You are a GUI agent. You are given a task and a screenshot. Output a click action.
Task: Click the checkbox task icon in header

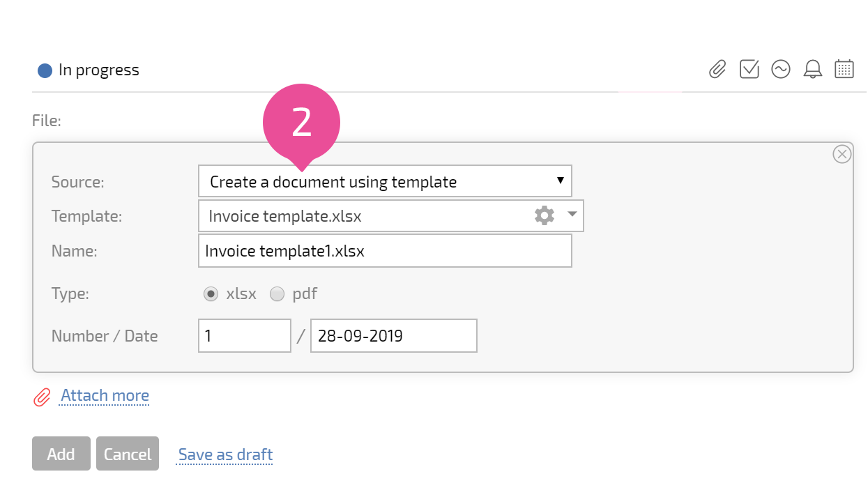click(749, 69)
